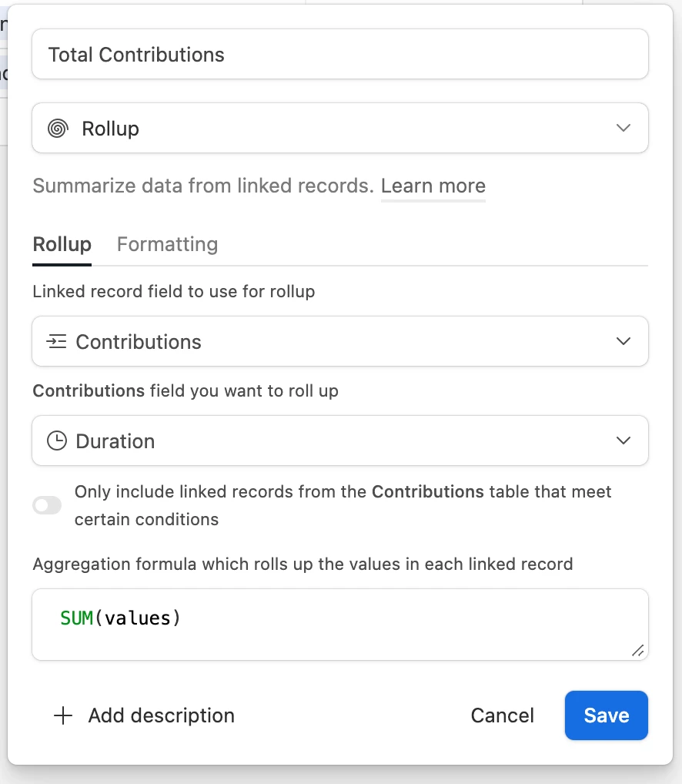
Task: Click the conditions filter description text
Action: (343, 505)
